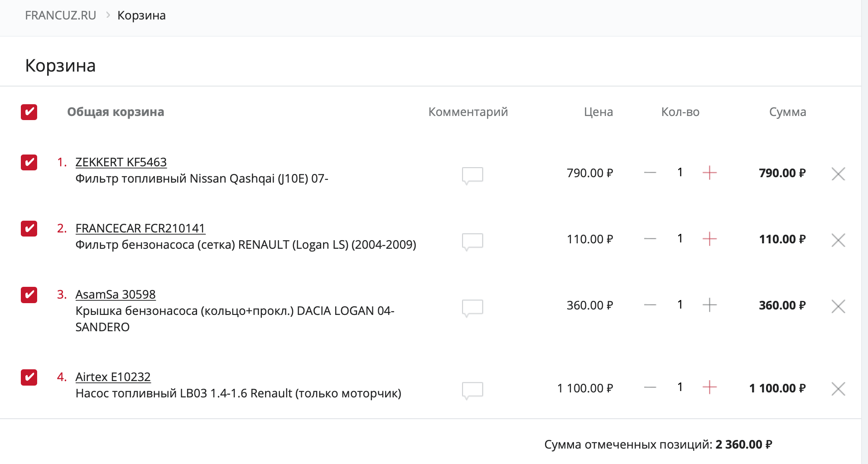868x464 pixels.
Task: Remove AsamSa 30598 with the X icon
Action: [838, 306]
